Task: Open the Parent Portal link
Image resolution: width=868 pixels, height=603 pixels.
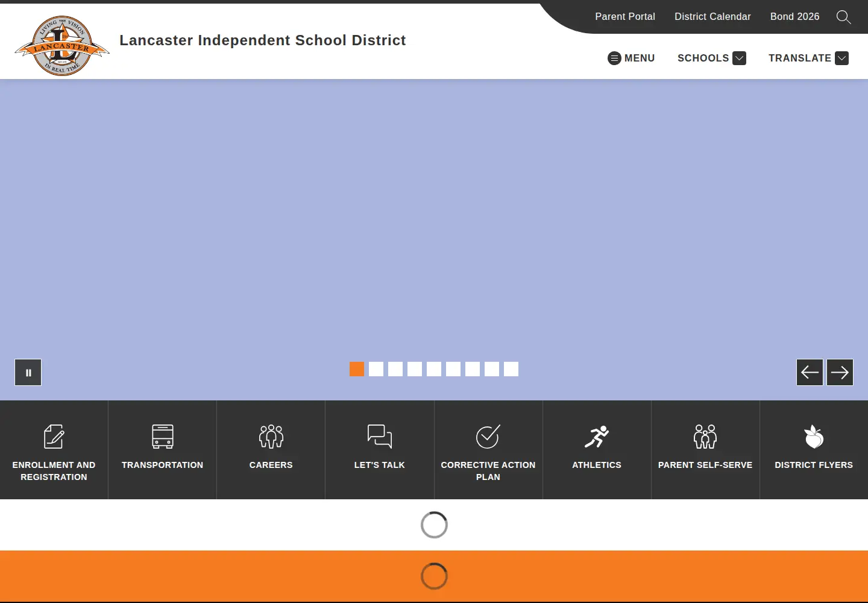Action: [x=625, y=17]
